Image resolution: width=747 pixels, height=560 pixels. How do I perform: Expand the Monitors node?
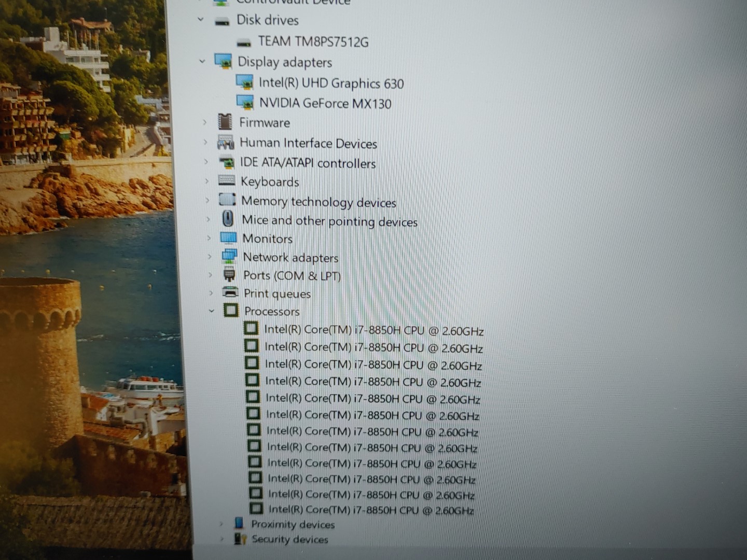210,238
